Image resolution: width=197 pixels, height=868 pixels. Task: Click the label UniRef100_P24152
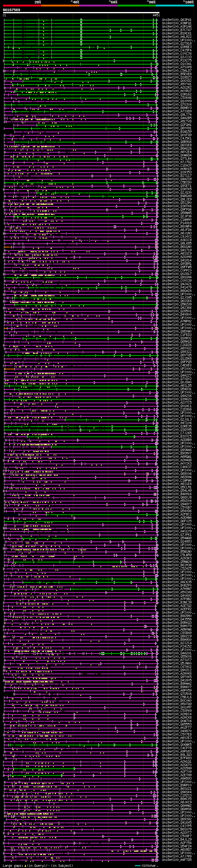click(177, 647)
